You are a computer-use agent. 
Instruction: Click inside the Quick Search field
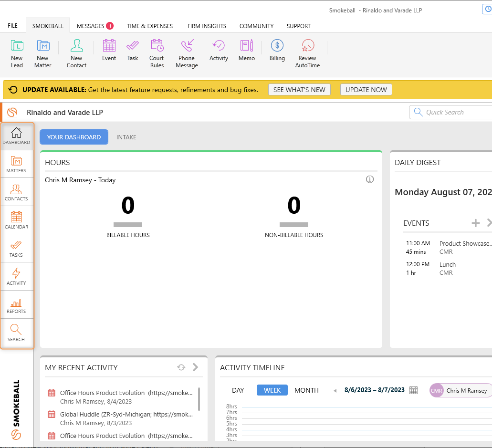click(x=453, y=112)
